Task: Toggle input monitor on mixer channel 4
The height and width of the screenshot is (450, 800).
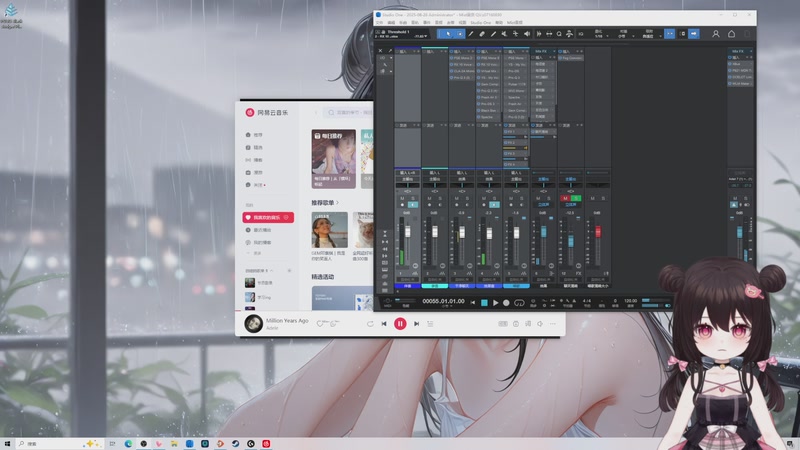Action: [x=494, y=205]
